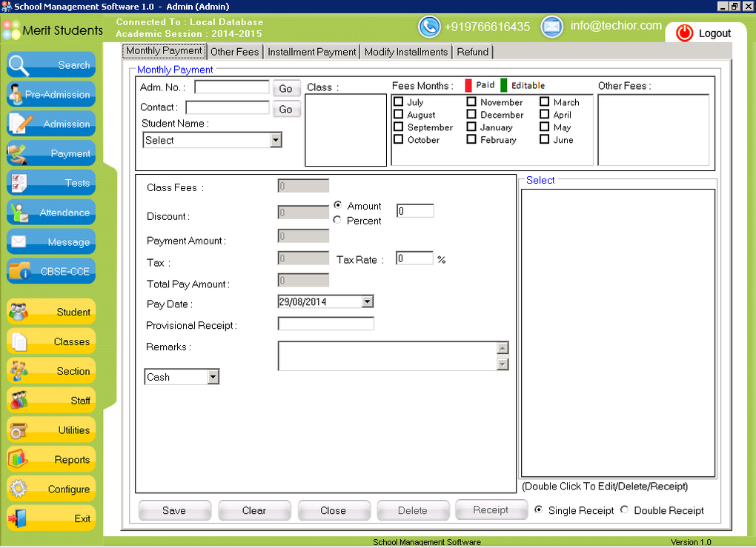Image resolution: width=756 pixels, height=548 pixels.
Task: Check the December fees month box
Action: (x=471, y=114)
